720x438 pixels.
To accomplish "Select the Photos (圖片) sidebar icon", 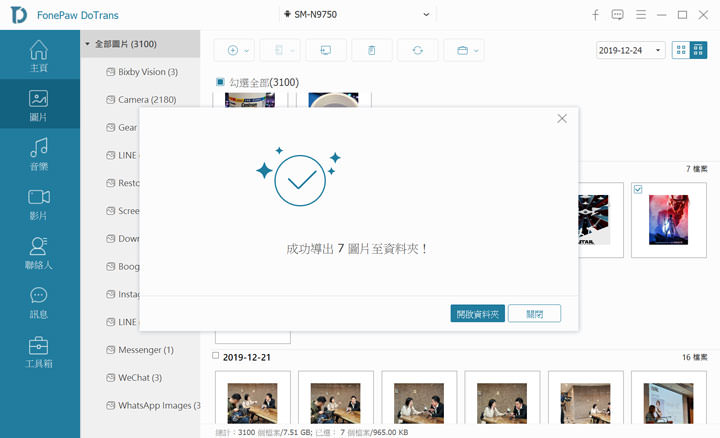I will (39, 105).
